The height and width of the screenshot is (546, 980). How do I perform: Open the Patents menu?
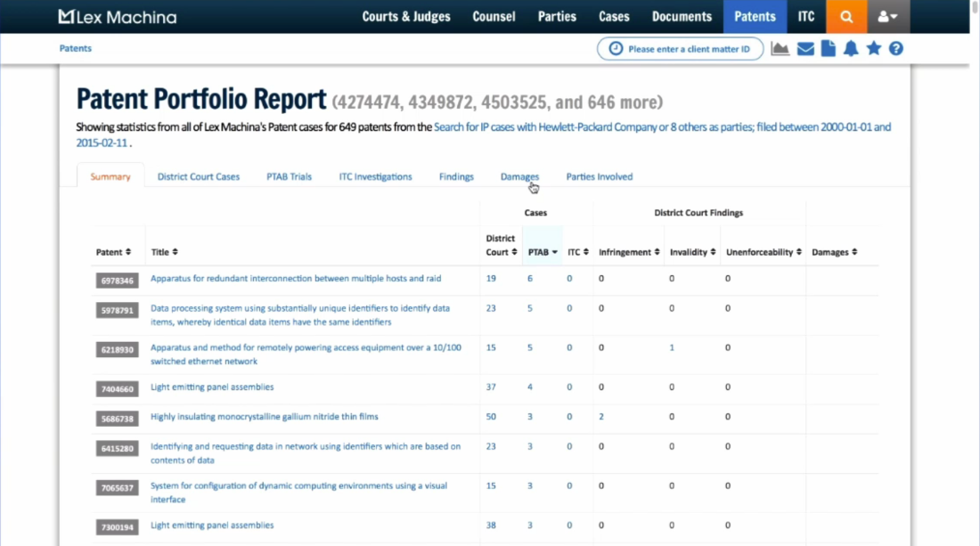pos(755,17)
